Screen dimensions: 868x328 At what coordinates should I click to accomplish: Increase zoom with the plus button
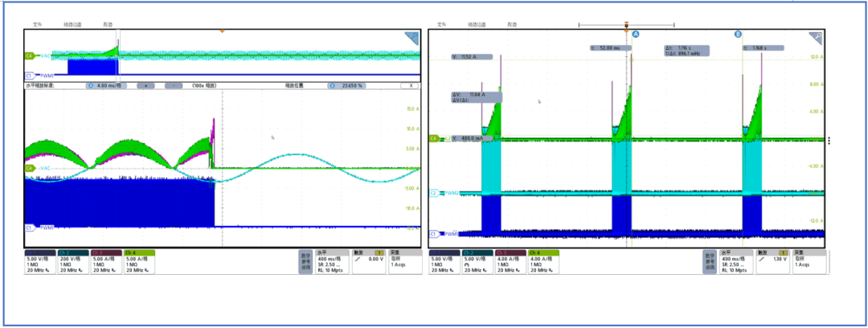click(145, 86)
